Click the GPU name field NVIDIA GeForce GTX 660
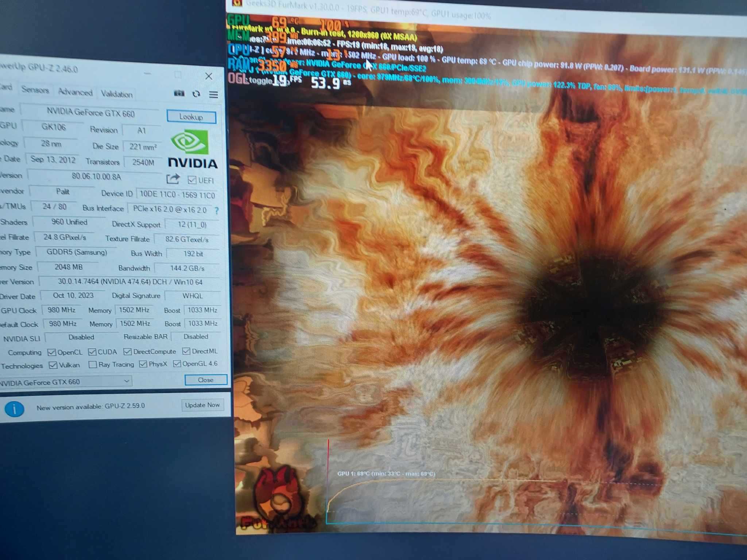 pyautogui.click(x=90, y=112)
